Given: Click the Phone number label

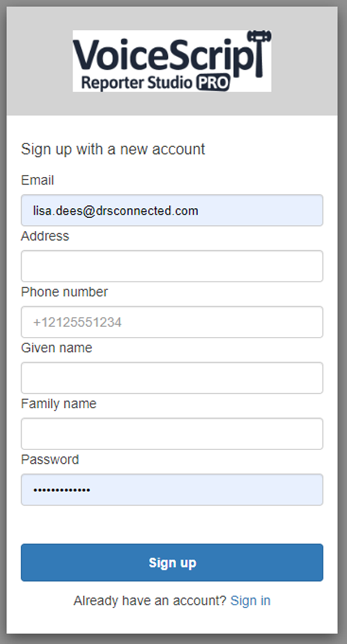Looking at the screenshot, I should (x=64, y=292).
